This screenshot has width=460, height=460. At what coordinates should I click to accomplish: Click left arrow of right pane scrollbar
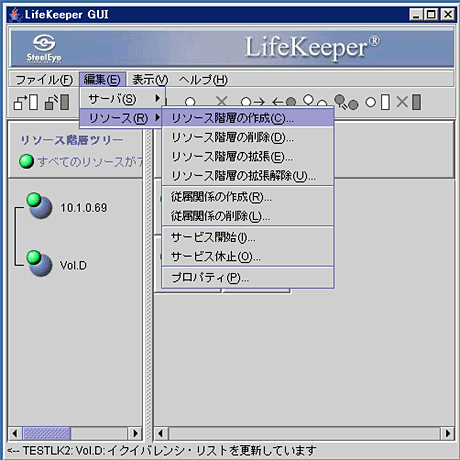click(161, 433)
